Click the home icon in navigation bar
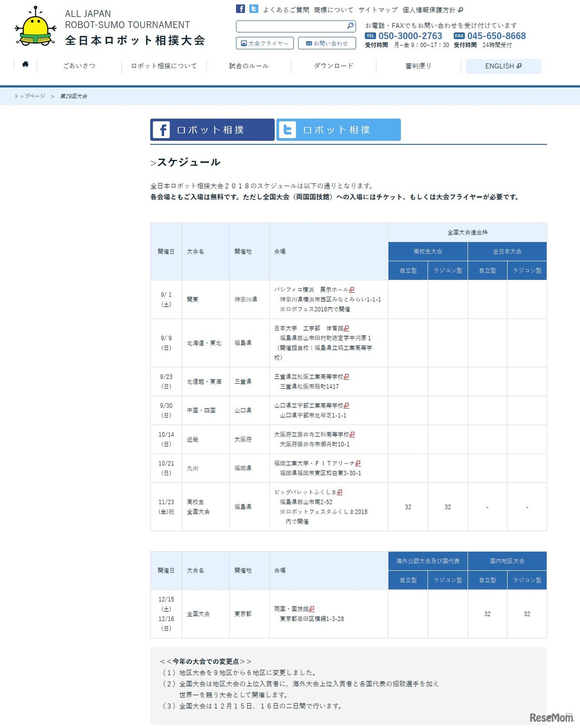Screen dimensions: 580x728 [25, 64]
